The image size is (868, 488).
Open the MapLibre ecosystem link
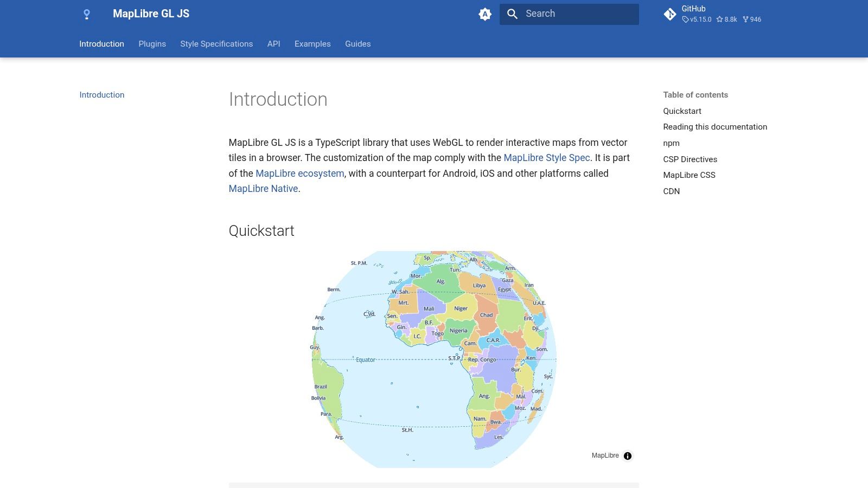coord(299,174)
